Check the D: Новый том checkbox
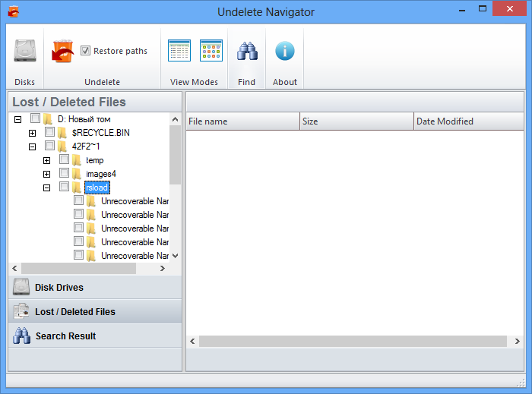 (x=35, y=118)
